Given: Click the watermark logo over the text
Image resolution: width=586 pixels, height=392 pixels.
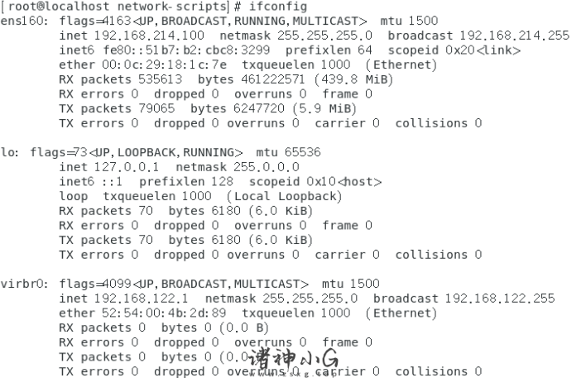Looking at the screenshot, I should coord(293,361).
